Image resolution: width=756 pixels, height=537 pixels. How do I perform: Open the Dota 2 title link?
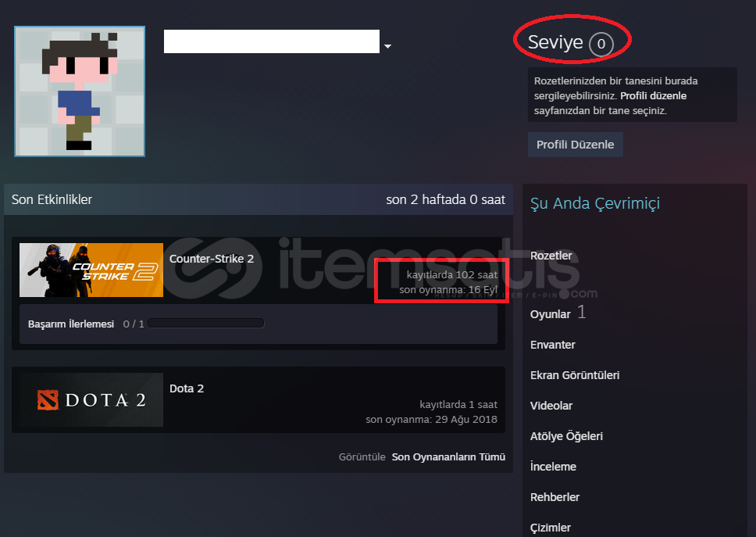(x=187, y=388)
